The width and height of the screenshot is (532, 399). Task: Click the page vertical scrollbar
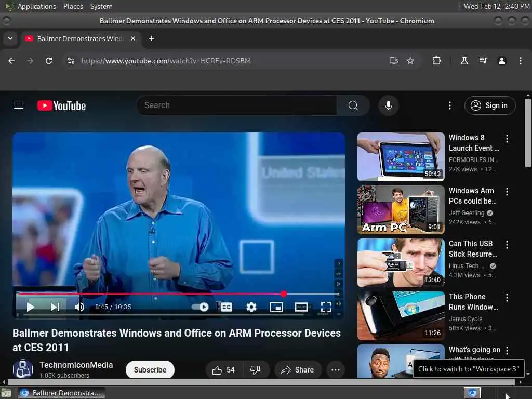tap(528, 132)
